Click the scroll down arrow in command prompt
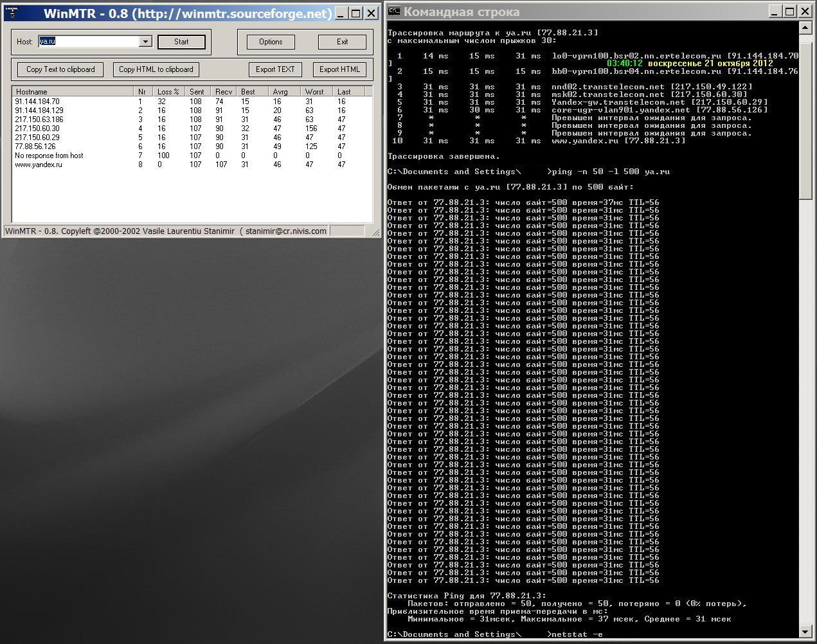 point(805,632)
